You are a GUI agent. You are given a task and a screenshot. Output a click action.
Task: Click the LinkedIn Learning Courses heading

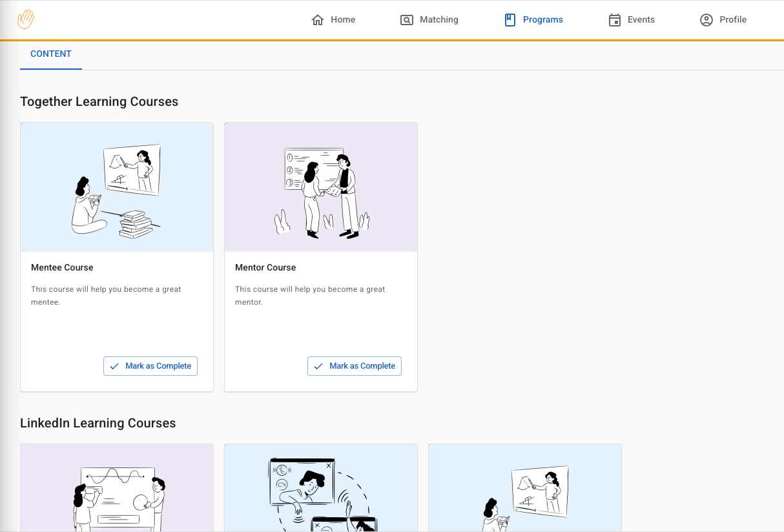pos(98,423)
